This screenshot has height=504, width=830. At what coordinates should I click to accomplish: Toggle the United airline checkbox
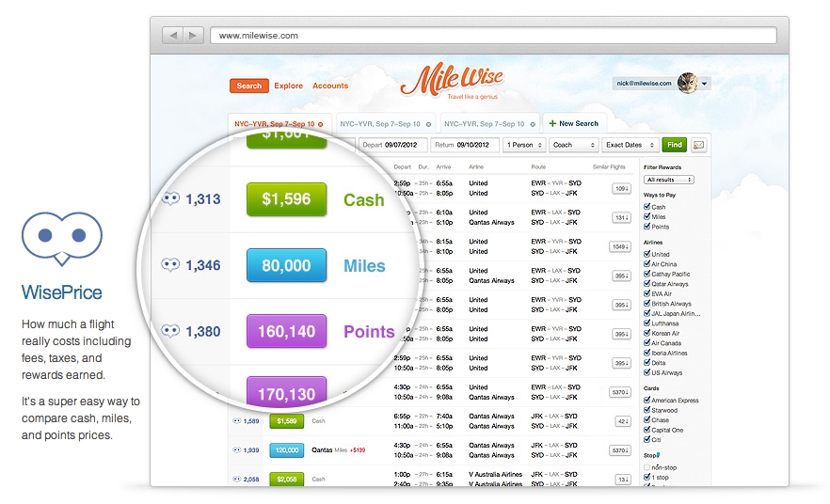coord(646,254)
